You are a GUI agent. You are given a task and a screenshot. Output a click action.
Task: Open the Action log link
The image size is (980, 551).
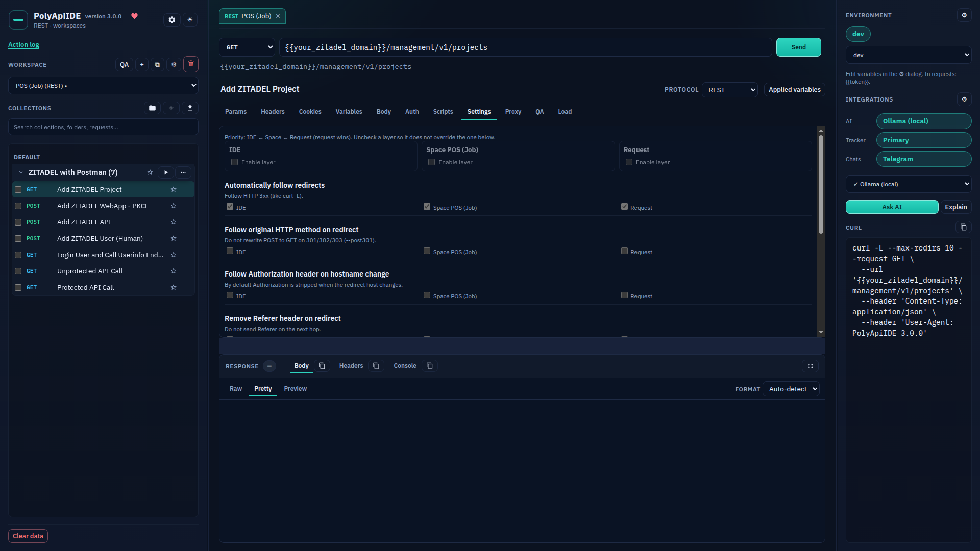23,45
